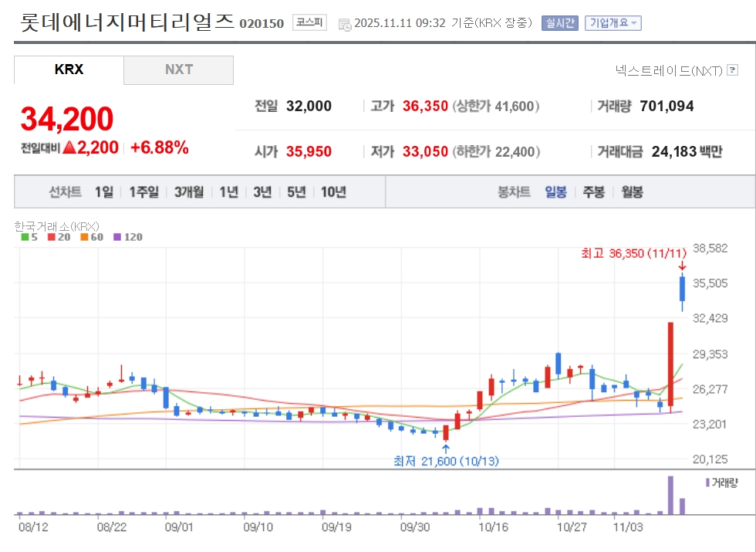Click the trading value 24,183 백만
Viewport: 756px width, 552px height.
[x=687, y=151]
